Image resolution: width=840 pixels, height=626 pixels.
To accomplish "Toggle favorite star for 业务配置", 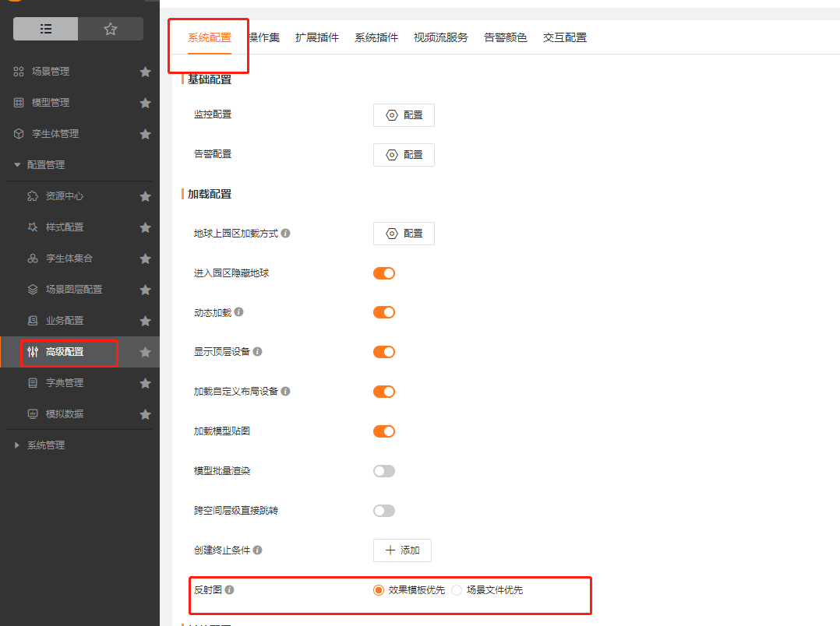I will (x=145, y=321).
